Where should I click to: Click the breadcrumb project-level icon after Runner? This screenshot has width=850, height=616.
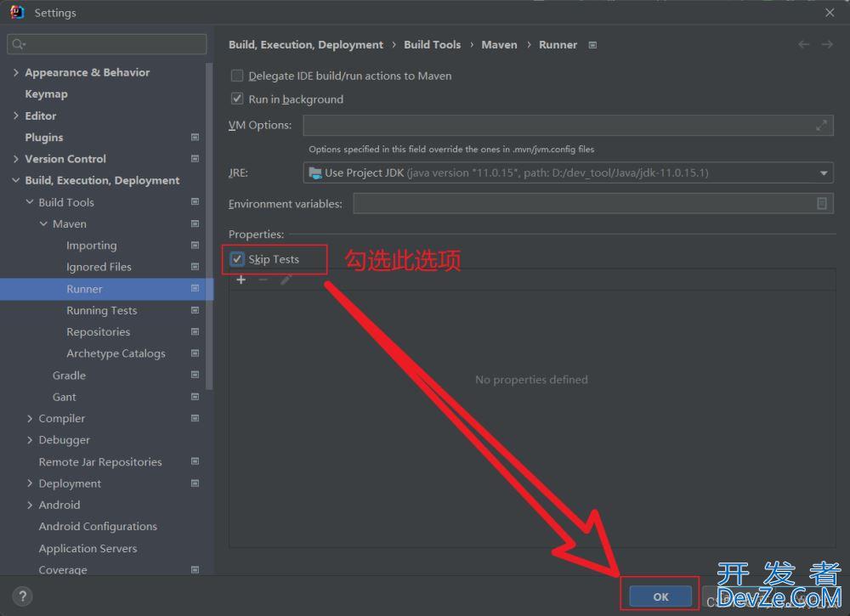592,45
